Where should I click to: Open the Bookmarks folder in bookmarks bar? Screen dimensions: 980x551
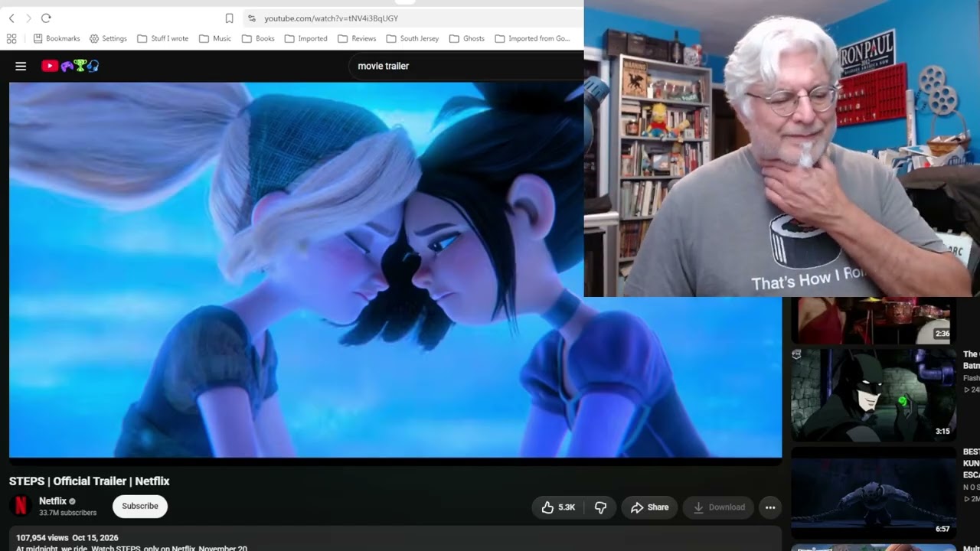57,38
